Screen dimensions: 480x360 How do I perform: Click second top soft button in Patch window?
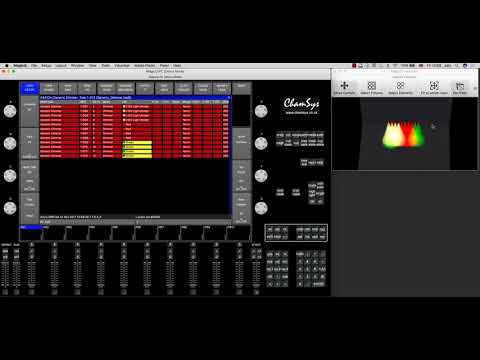(x=49, y=88)
